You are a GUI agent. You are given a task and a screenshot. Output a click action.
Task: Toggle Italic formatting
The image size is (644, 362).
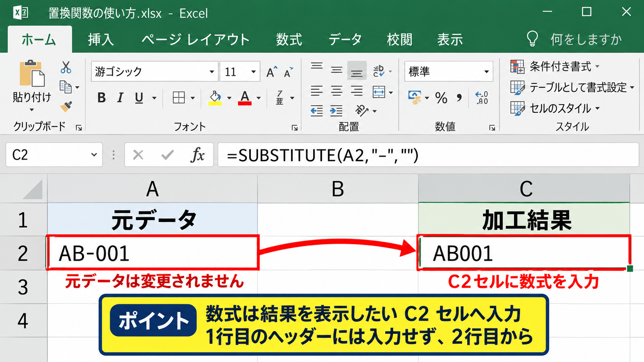(x=120, y=98)
